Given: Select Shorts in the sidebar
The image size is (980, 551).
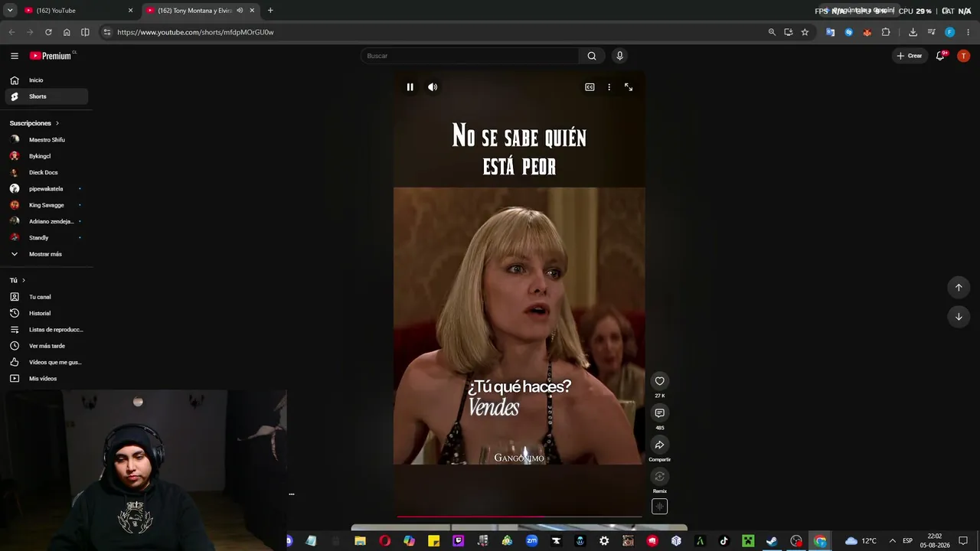Looking at the screenshot, I should pyautogui.click(x=47, y=96).
